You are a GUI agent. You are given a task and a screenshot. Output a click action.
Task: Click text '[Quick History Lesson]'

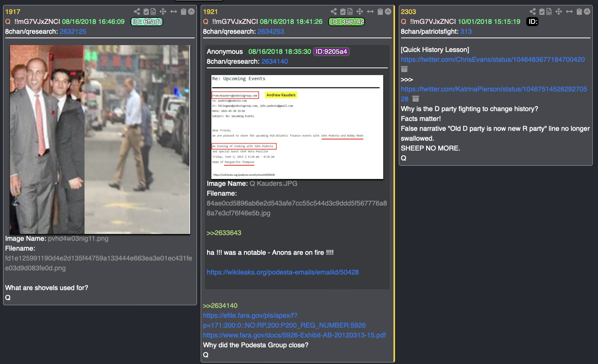coord(435,50)
